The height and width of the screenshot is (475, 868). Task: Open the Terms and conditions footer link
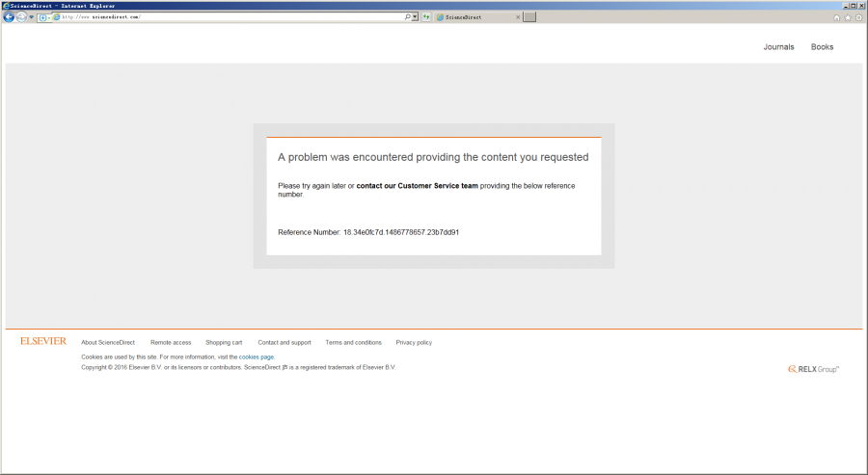pyautogui.click(x=353, y=343)
